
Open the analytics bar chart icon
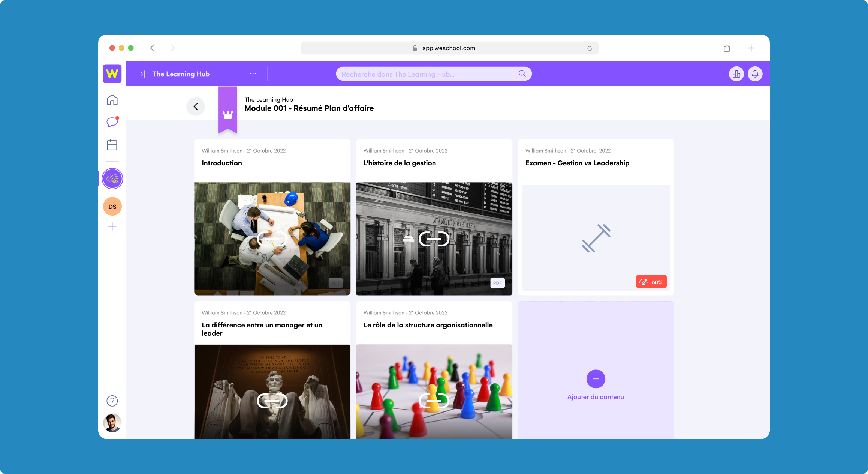736,74
